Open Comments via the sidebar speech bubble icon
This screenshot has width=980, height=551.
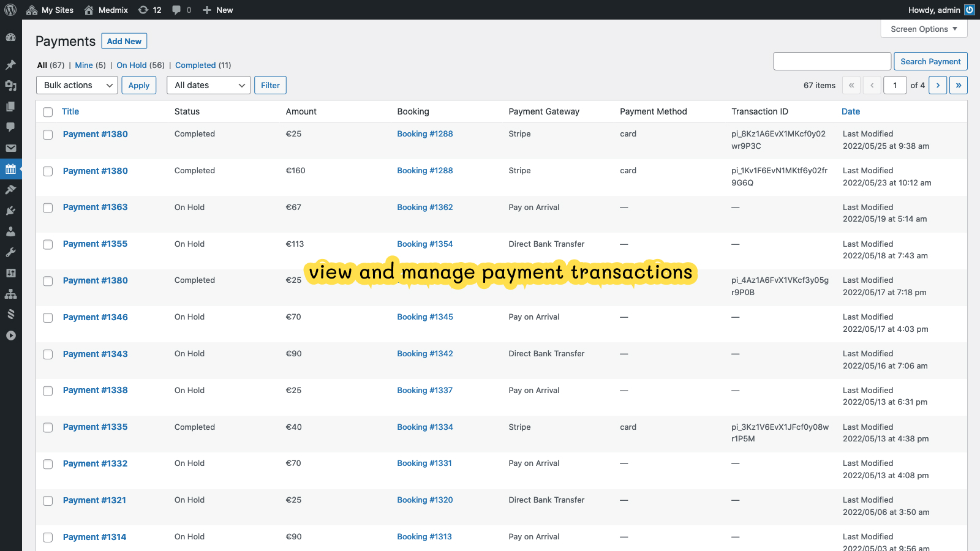(10, 127)
